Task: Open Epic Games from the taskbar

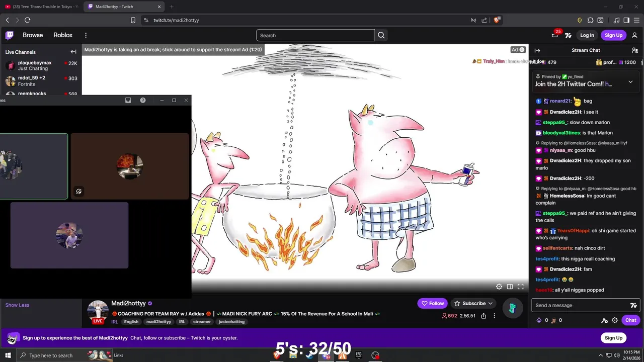Action: (x=359, y=355)
